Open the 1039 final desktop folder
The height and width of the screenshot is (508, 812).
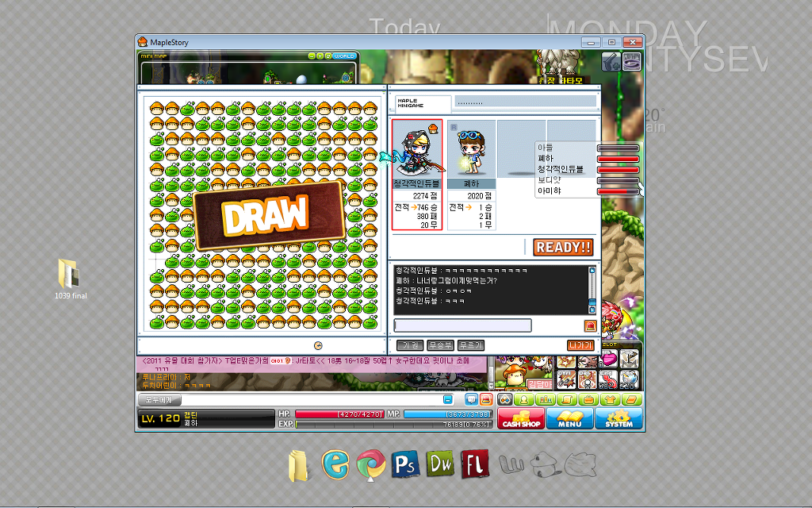[x=71, y=279]
